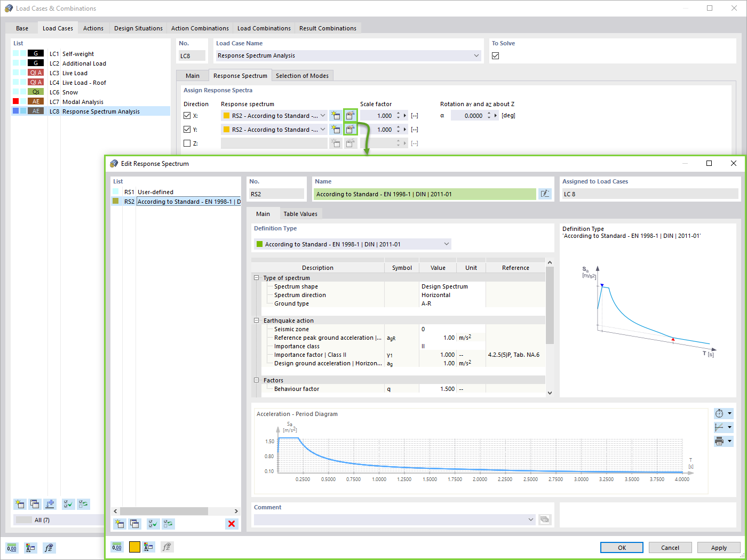The height and width of the screenshot is (560, 747).
Task: Confirm with the OK button
Action: [622, 548]
